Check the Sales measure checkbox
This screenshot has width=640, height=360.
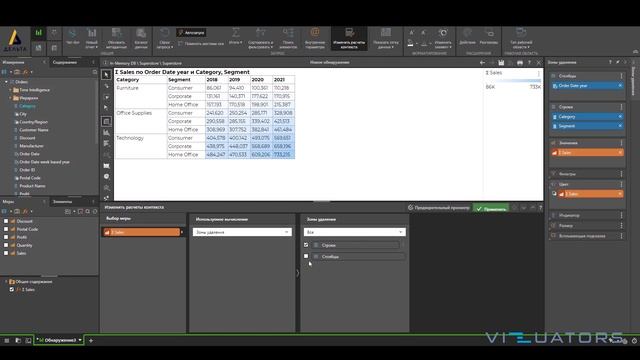[6, 253]
